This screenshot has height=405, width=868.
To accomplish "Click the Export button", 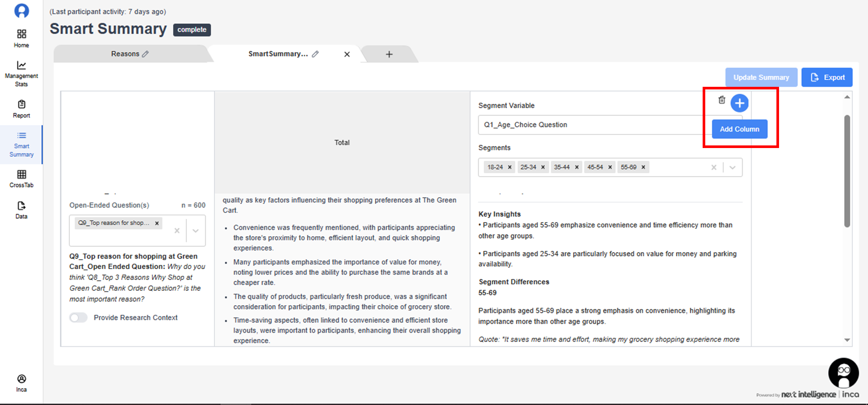I will (826, 77).
